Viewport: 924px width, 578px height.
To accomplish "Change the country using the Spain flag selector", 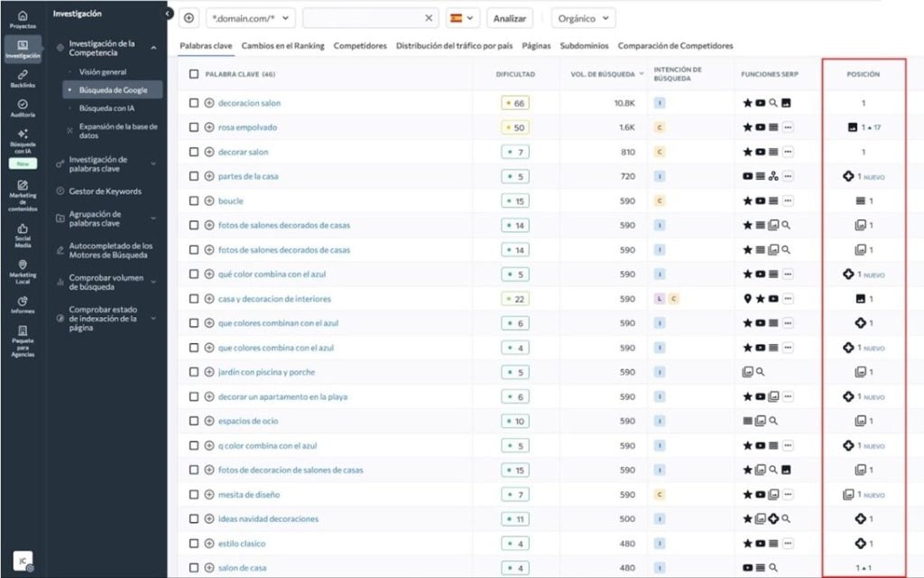I will pyautogui.click(x=463, y=17).
